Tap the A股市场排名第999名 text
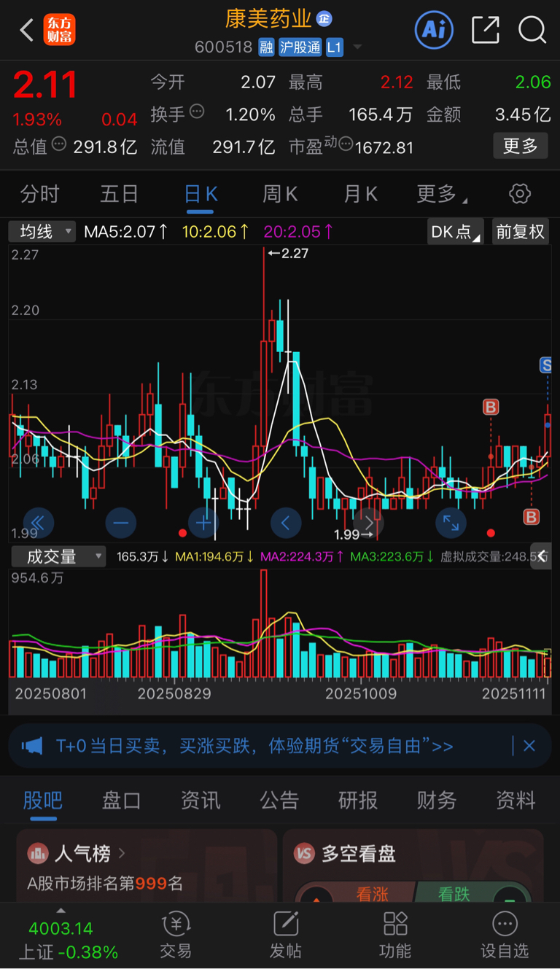560x969 pixels. (104, 884)
